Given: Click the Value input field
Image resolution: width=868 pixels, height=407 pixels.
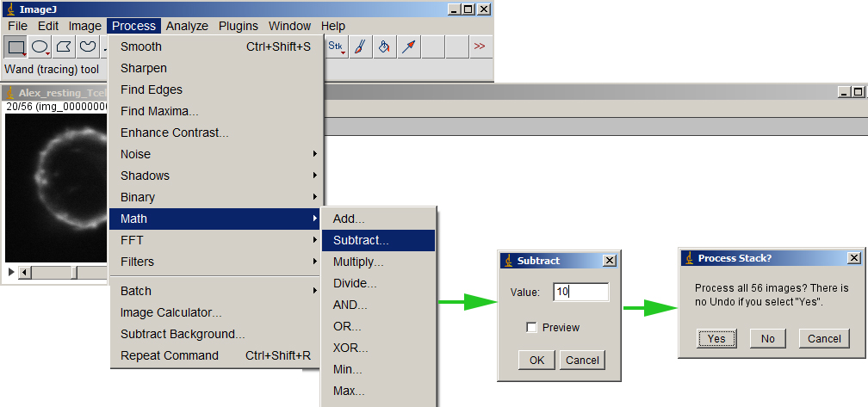Looking at the screenshot, I should click(x=581, y=292).
